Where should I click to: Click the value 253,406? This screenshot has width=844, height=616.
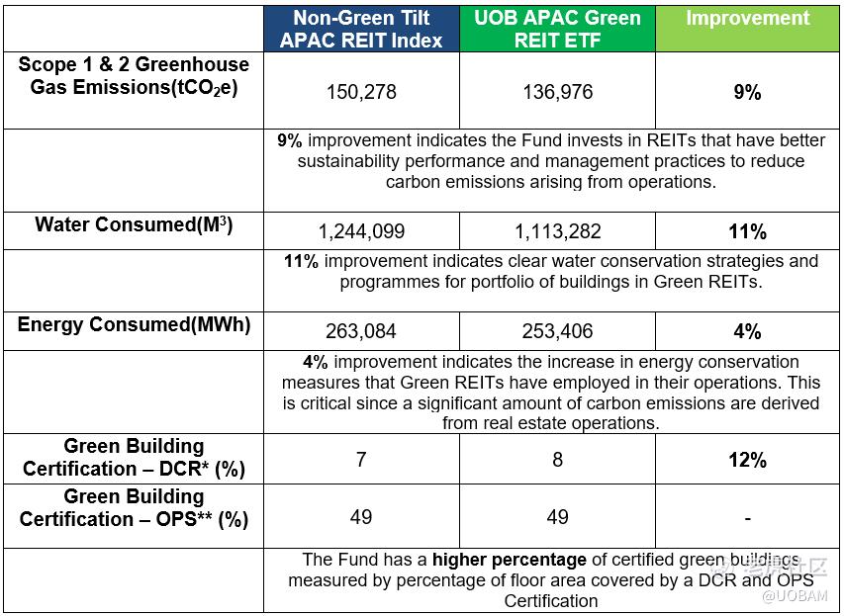click(x=557, y=331)
